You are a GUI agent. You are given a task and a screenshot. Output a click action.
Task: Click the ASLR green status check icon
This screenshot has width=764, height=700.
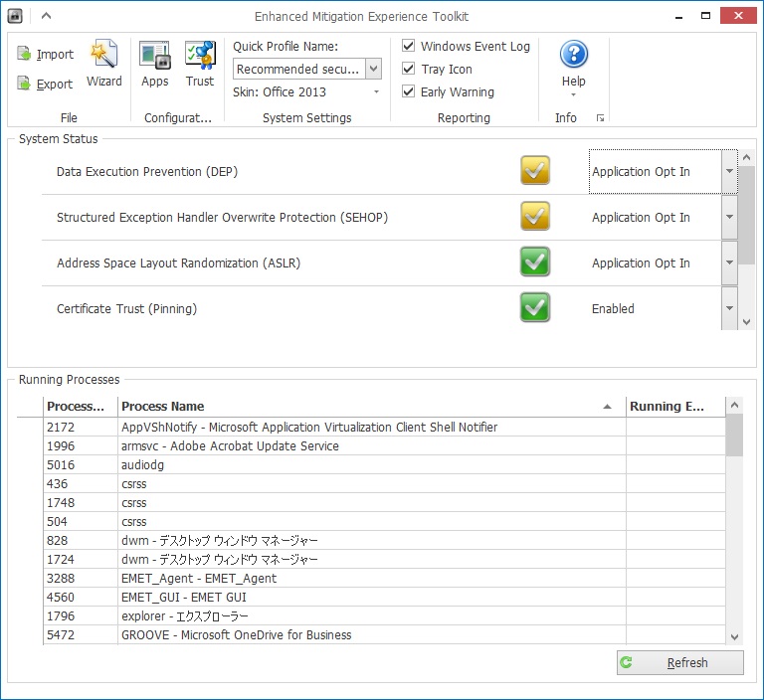tap(535, 262)
